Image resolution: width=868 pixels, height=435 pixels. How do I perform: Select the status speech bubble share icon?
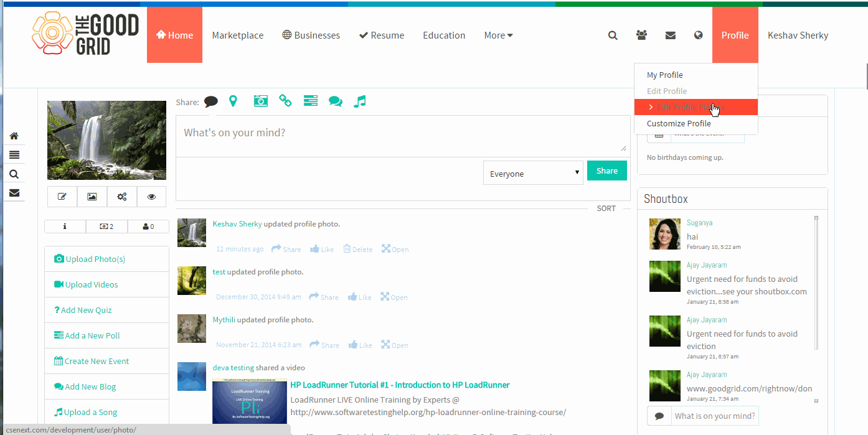tap(211, 101)
